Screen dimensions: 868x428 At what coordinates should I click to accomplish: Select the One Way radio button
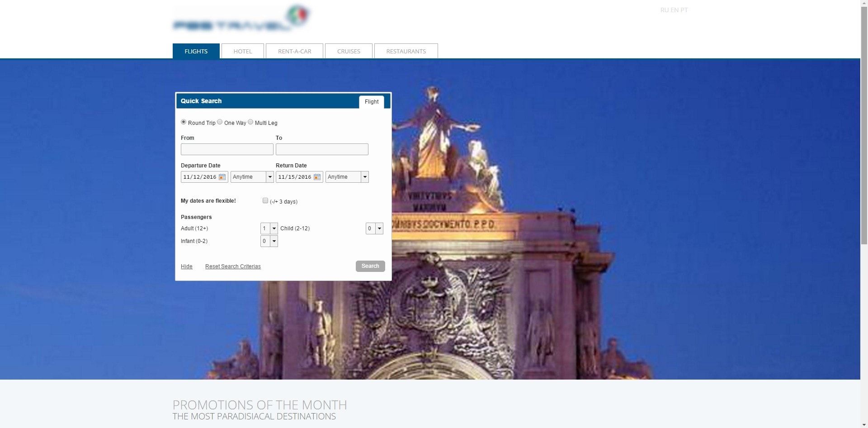pyautogui.click(x=220, y=122)
